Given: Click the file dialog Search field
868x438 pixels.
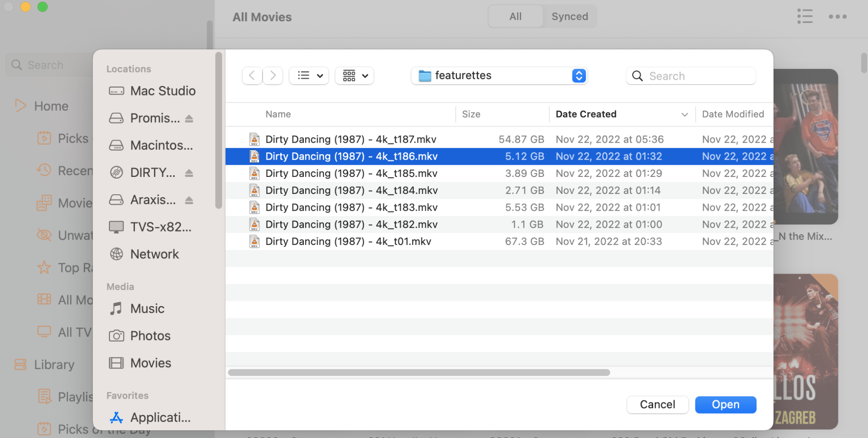Looking at the screenshot, I should 691,76.
